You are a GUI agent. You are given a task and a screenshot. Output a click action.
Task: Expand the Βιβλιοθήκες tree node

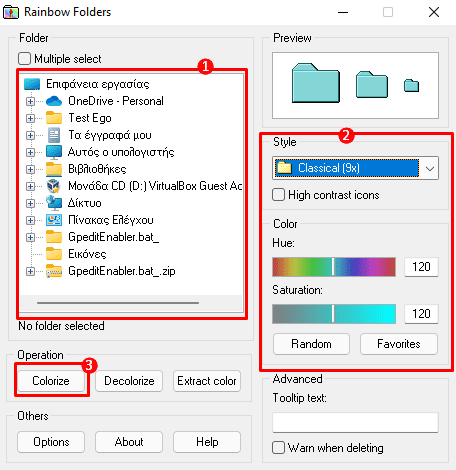click(30, 169)
